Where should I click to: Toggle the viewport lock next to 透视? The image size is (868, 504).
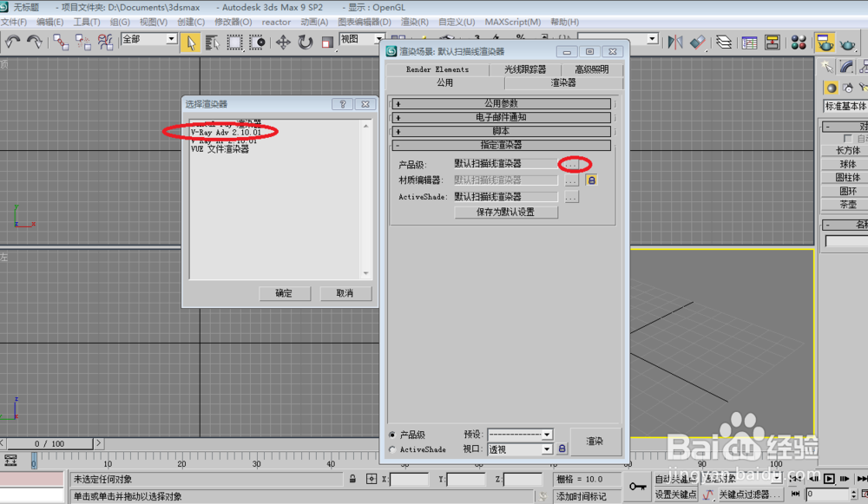tap(562, 448)
